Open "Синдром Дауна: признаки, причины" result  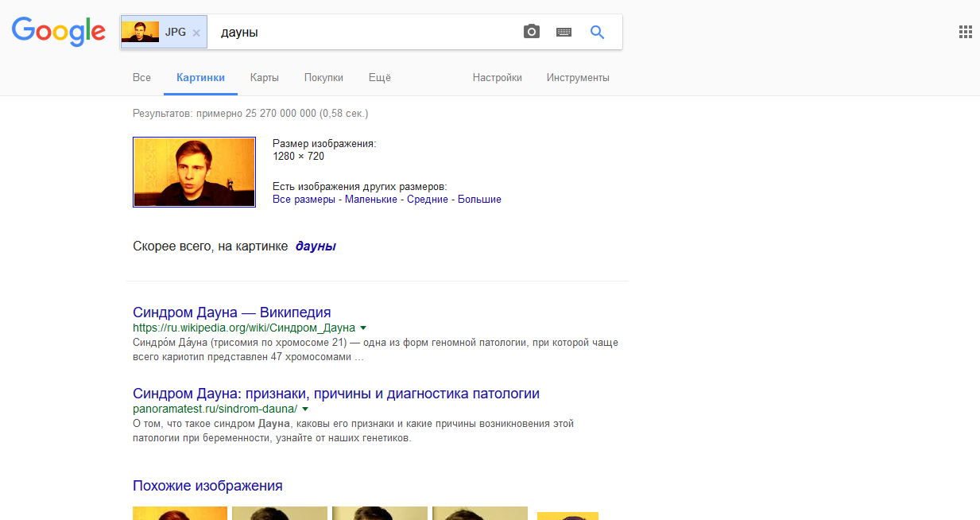click(336, 394)
